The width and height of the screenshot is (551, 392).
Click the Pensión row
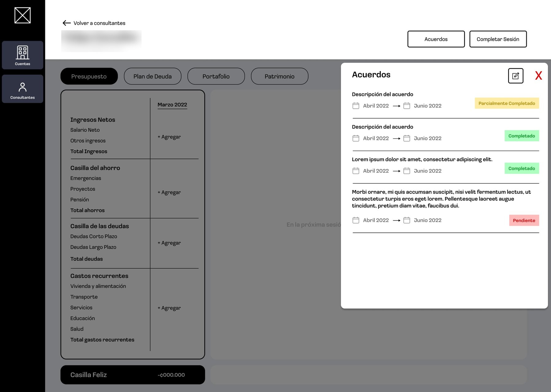click(80, 200)
